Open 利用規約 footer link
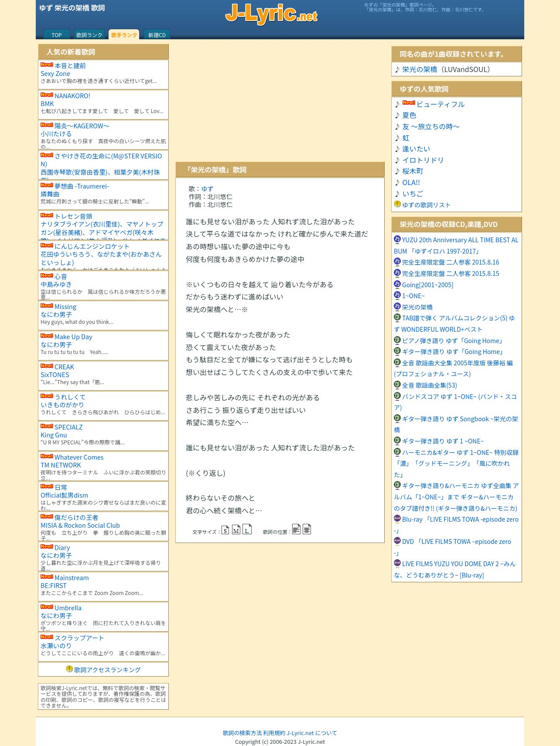The image size is (560, 746). pyautogui.click(x=274, y=733)
